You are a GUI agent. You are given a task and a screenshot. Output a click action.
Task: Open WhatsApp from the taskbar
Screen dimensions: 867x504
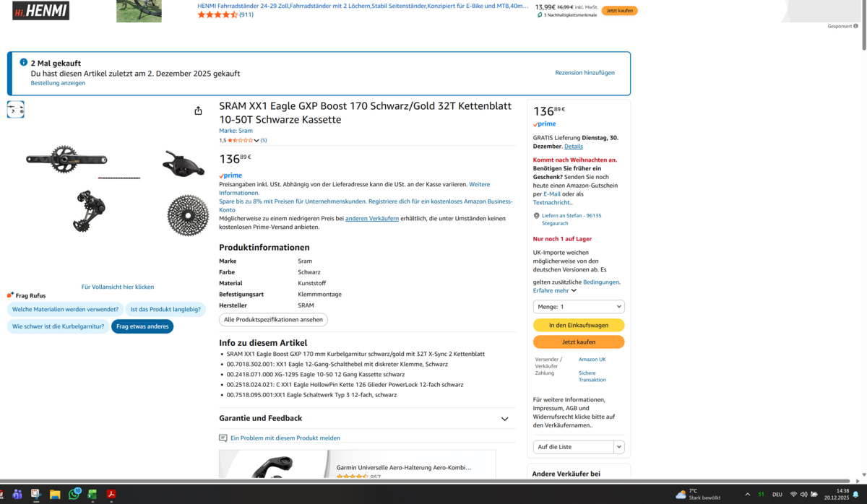(x=74, y=495)
